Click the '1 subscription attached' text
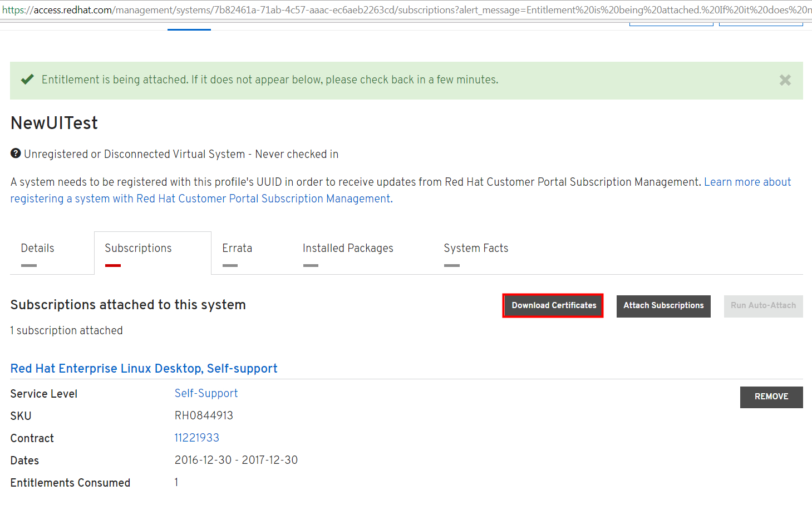The image size is (812, 515). click(x=66, y=330)
